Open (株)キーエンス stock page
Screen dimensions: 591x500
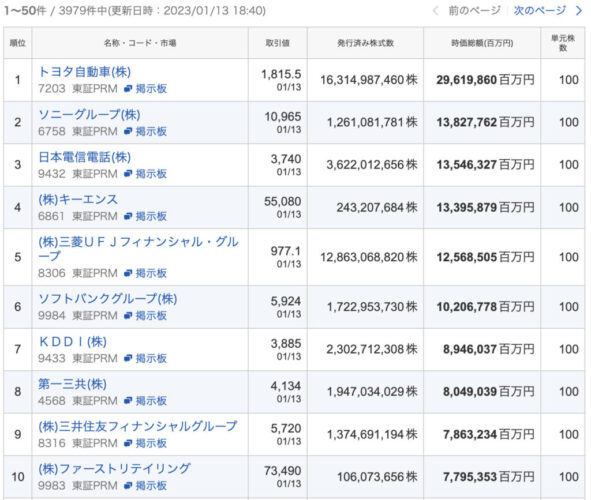(78, 200)
